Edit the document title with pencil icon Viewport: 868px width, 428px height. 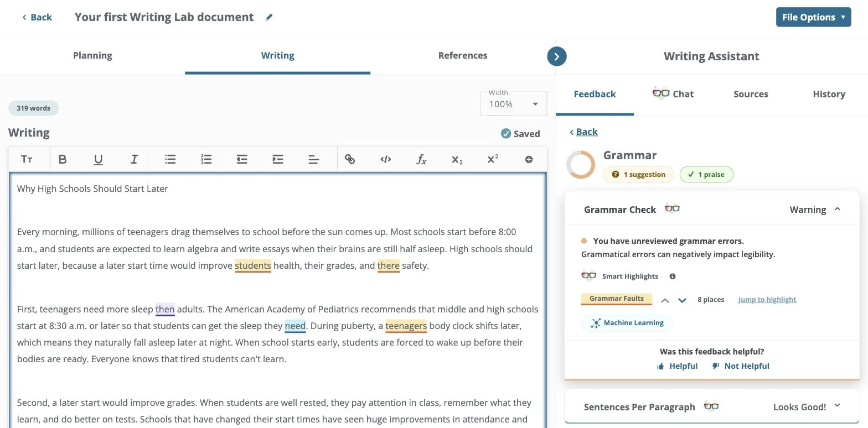click(269, 17)
